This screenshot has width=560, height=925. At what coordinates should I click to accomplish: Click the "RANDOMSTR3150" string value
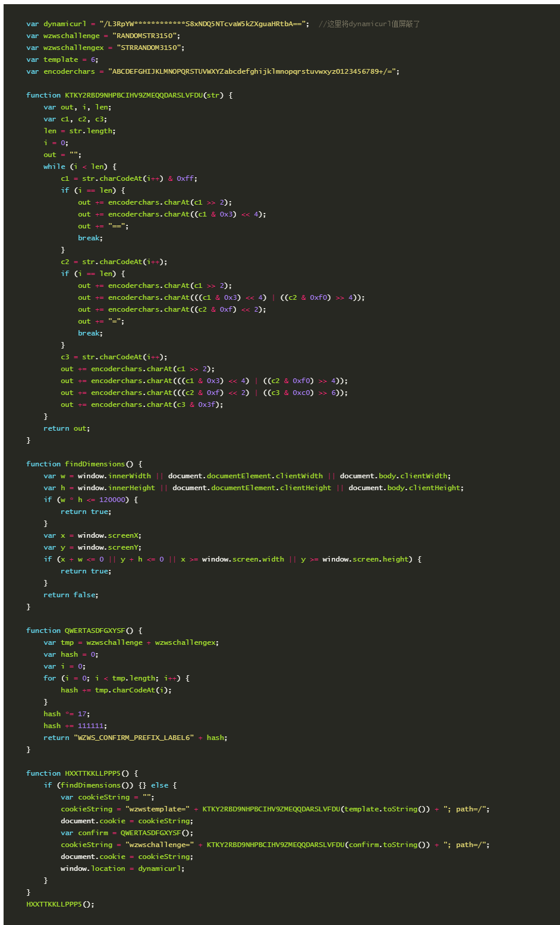pyautogui.click(x=148, y=36)
